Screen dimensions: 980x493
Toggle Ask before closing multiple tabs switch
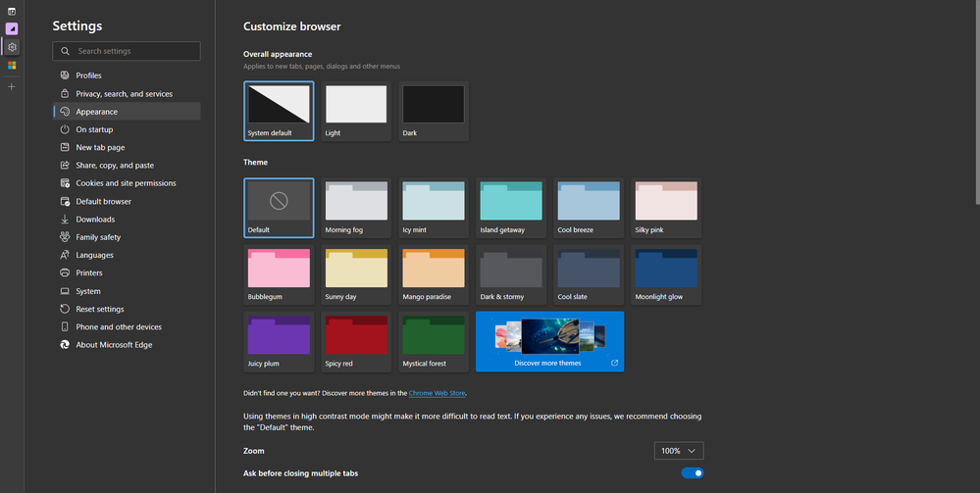pos(692,473)
